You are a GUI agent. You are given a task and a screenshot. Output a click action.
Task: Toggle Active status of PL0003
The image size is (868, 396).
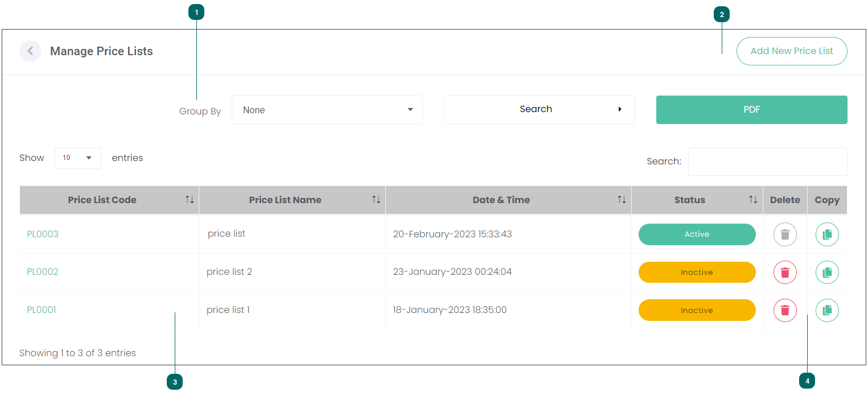pyautogui.click(x=697, y=234)
